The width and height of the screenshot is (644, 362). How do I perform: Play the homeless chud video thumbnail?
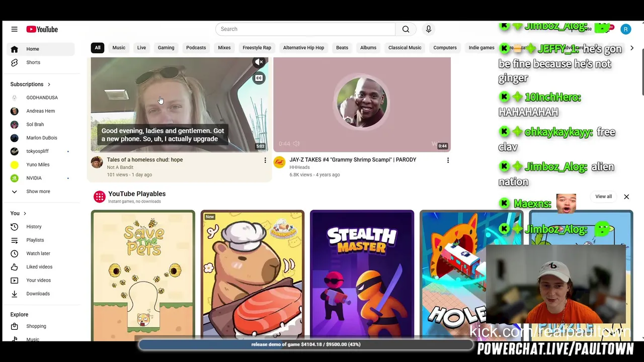click(x=180, y=105)
